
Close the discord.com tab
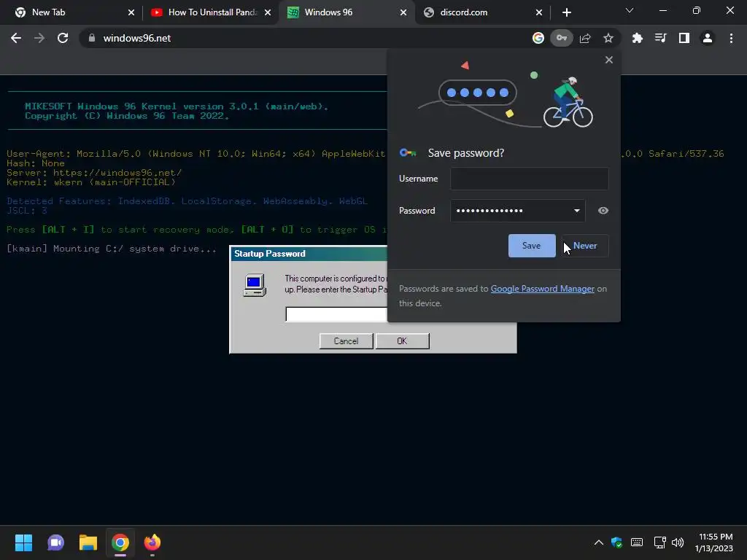click(539, 12)
